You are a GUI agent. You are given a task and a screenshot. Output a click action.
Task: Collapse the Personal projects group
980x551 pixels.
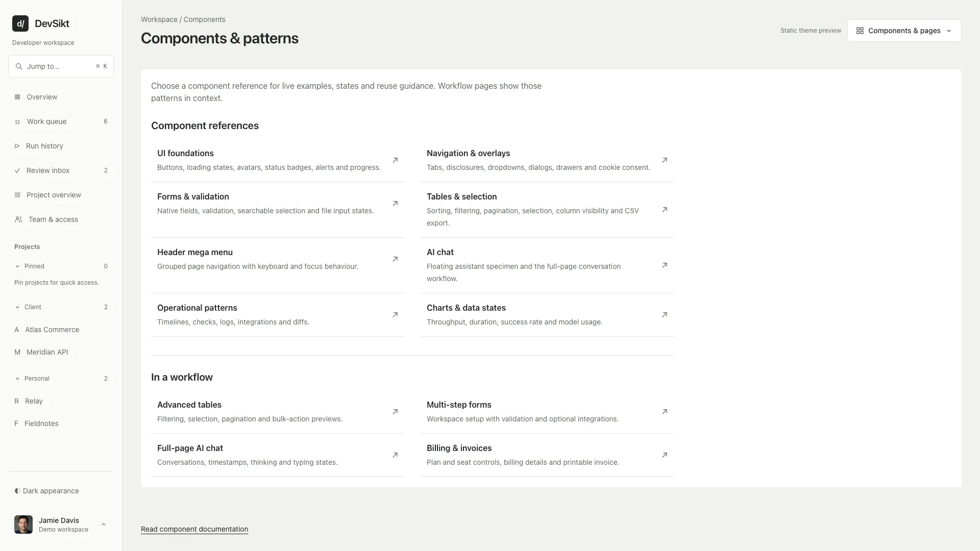pos(61,379)
